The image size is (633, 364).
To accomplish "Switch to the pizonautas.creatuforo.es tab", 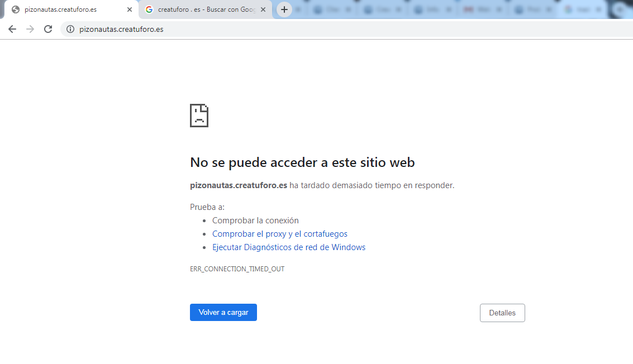I will coord(68,9).
